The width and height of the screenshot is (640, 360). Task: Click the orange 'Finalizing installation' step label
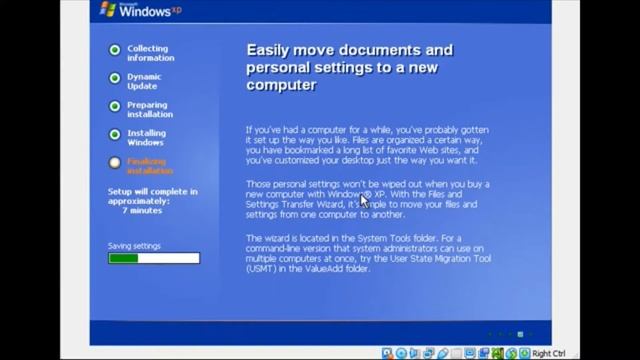tap(150, 166)
